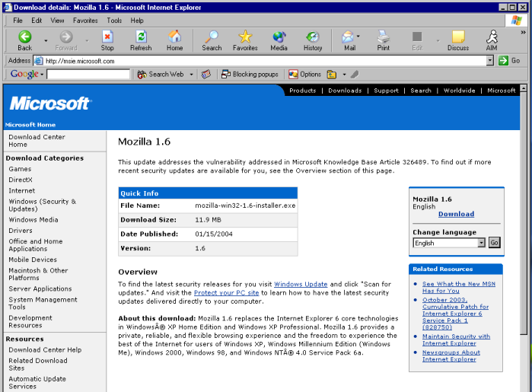Open the Search Web dropdown arrow
Viewport: 532px width, 392px height.
(x=191, y=75)
